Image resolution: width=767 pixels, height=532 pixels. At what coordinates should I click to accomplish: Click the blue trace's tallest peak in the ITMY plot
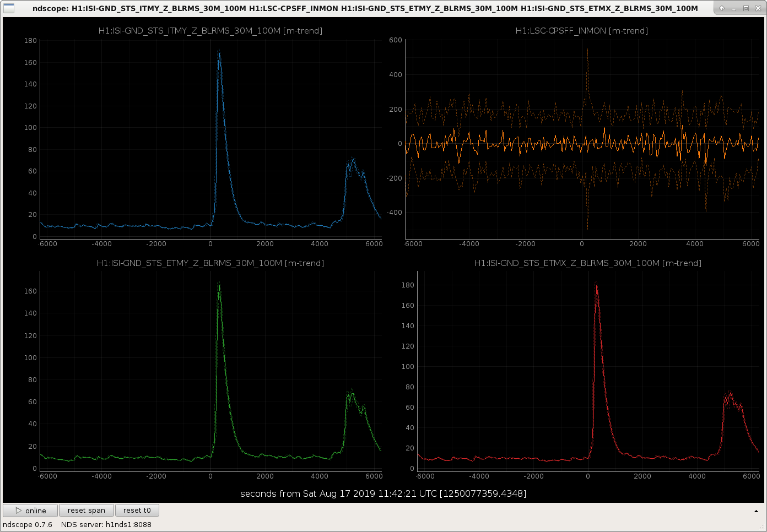pos(219,51)
